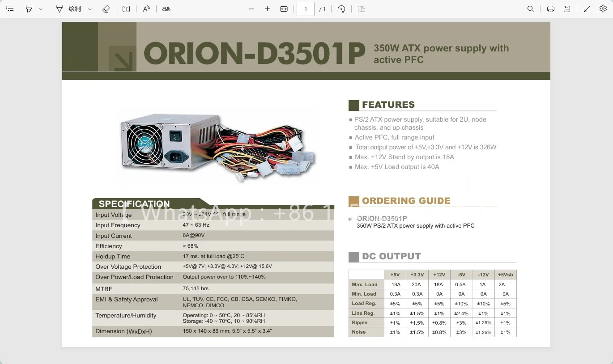
Task: Click the 'Holdup Time' label
Action: (113, 256)
